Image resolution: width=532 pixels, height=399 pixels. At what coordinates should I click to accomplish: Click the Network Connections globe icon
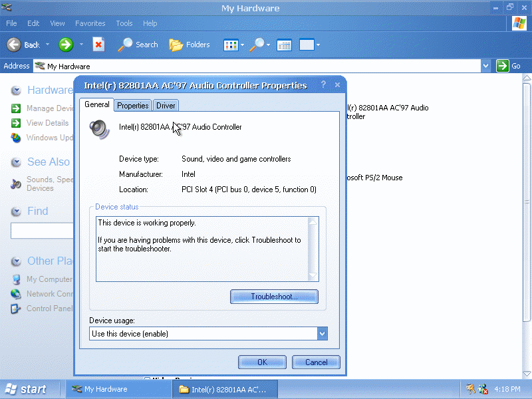(x=16, y=294)
